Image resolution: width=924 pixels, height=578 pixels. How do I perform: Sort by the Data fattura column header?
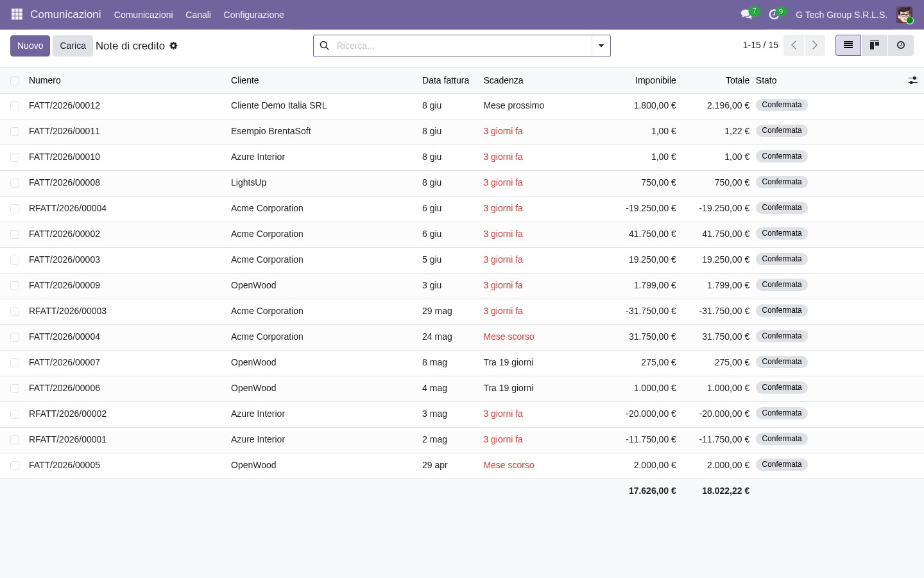pos(445,80)
